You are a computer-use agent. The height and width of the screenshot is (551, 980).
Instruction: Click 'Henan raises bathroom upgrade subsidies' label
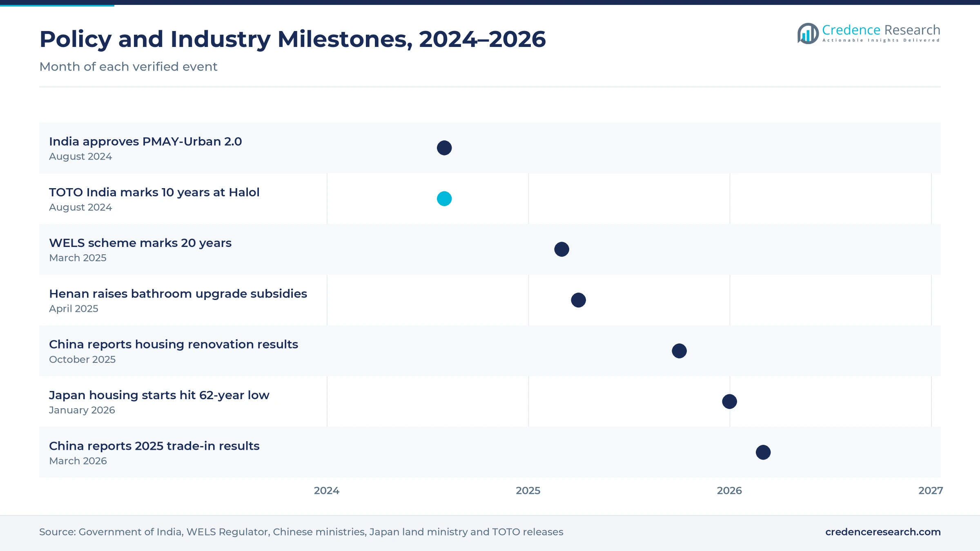[178, 293]
